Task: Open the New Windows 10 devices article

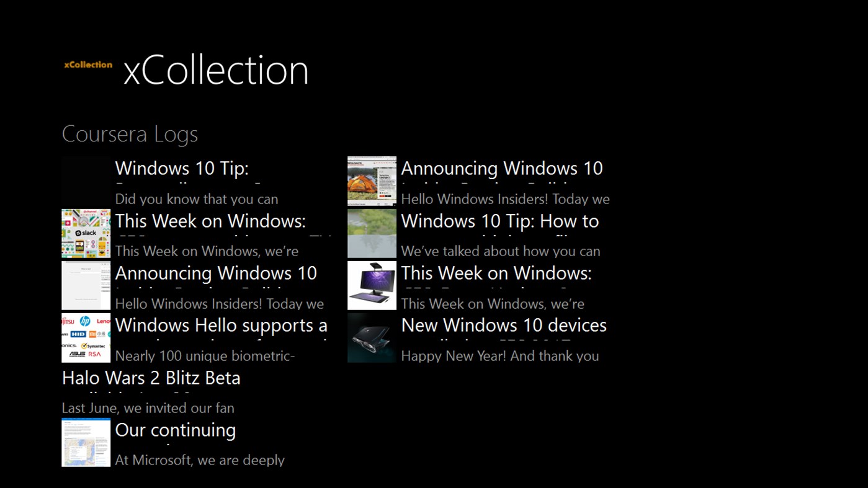Action: [503, 325]
